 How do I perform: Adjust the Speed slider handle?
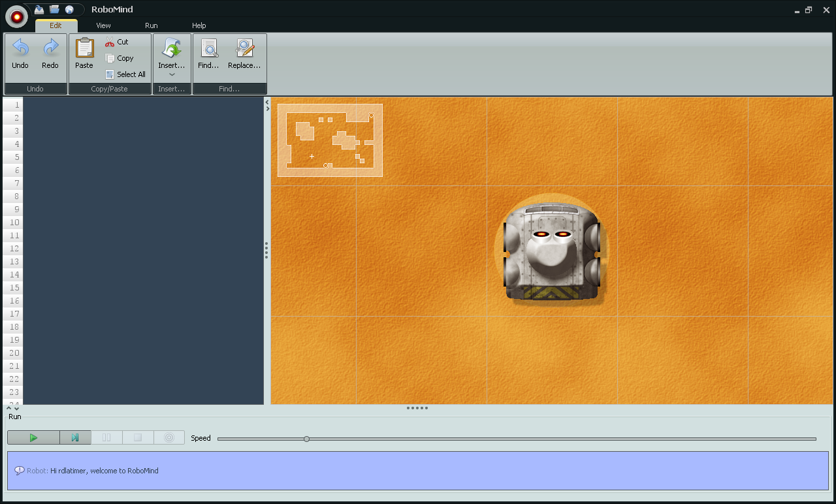click(x=306, y=439)
